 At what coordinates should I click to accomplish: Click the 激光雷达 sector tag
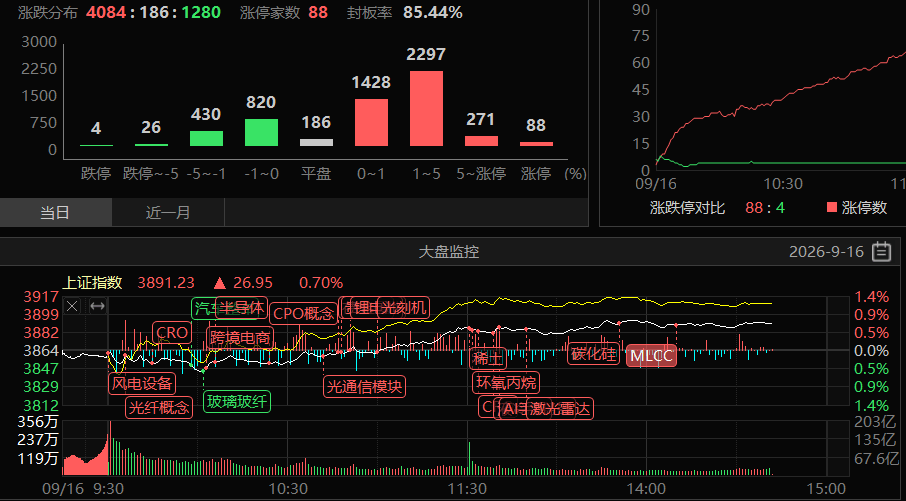click(560, 409)
